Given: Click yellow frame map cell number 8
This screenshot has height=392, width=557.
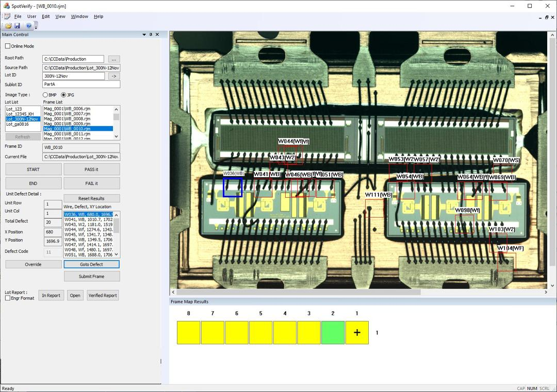Looking at the screenshot, I should (189, 332).
